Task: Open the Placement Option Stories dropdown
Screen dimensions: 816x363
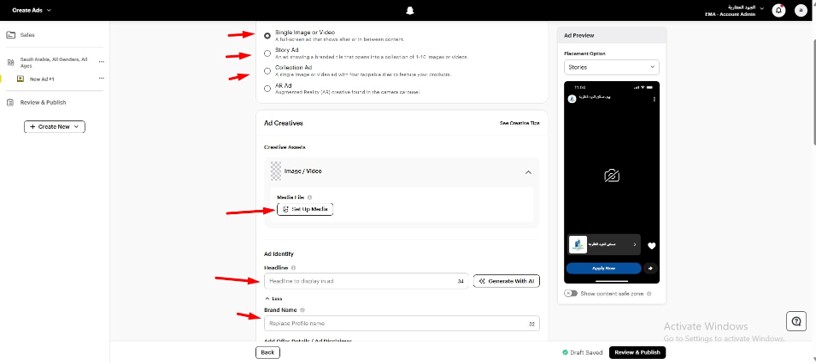Action: click(x=611, y=67)
